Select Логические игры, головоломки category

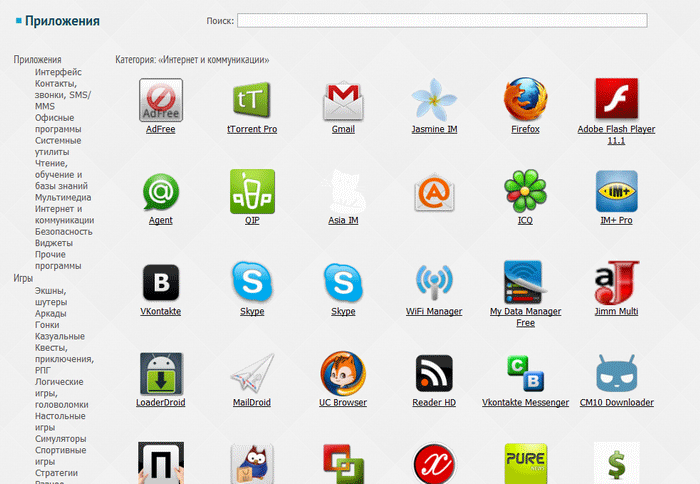coord(62,393)
